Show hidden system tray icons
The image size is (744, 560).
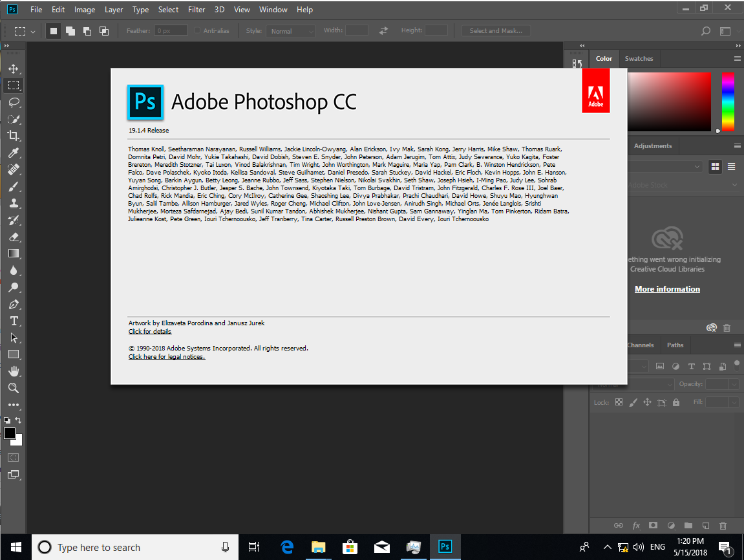pos(608,547)
